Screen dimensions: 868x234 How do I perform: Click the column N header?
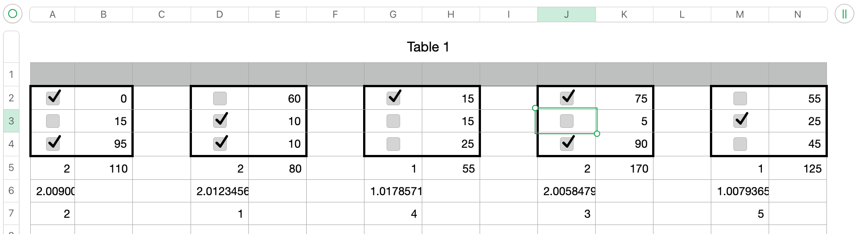798,14
